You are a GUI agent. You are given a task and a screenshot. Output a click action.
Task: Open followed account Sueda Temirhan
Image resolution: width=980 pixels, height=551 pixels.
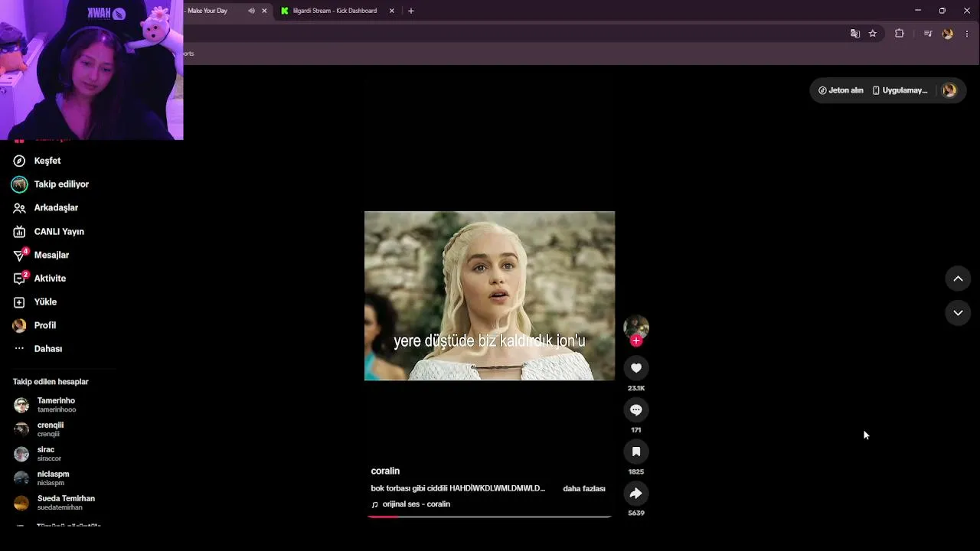click(65, 503)
